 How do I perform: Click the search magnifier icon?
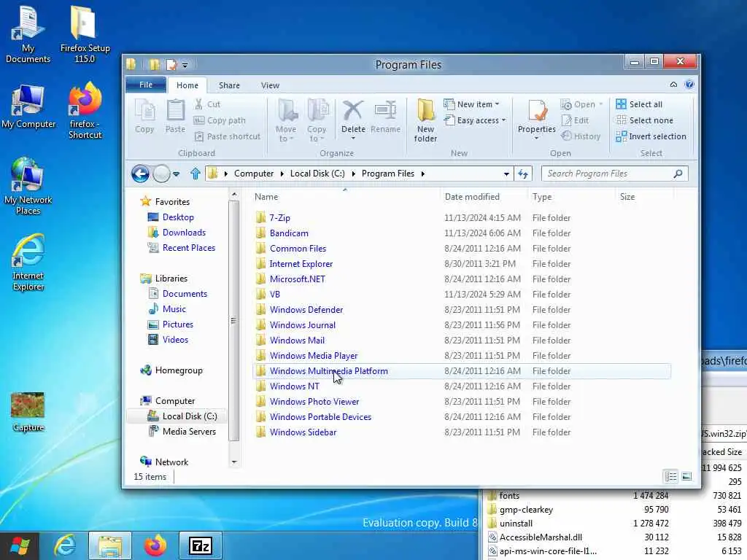(678, 174)
